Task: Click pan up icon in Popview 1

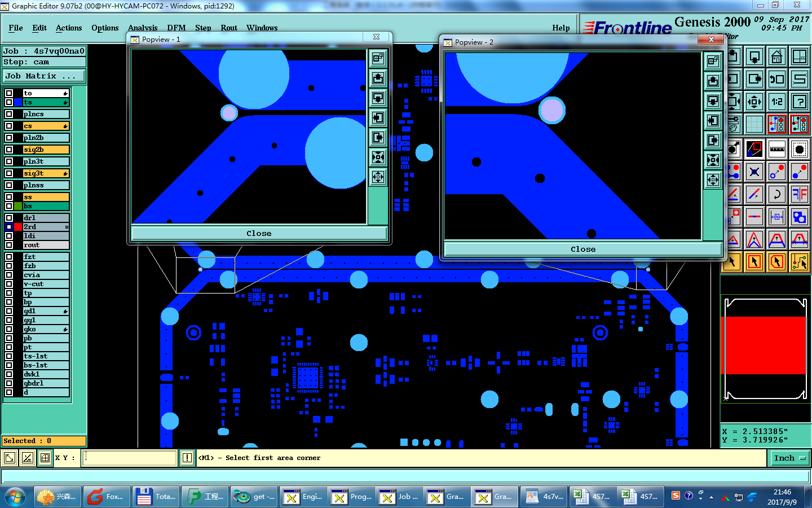Action: [378, 78]
